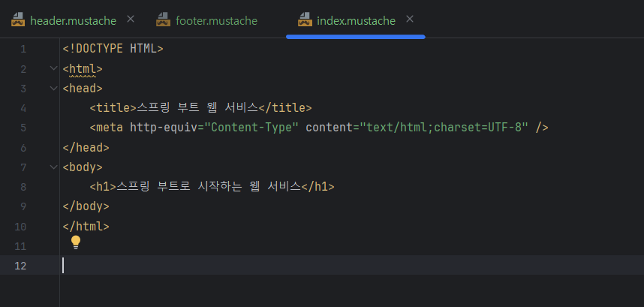Close the index.mustache tab
The image size is (644, 307).
410,20
